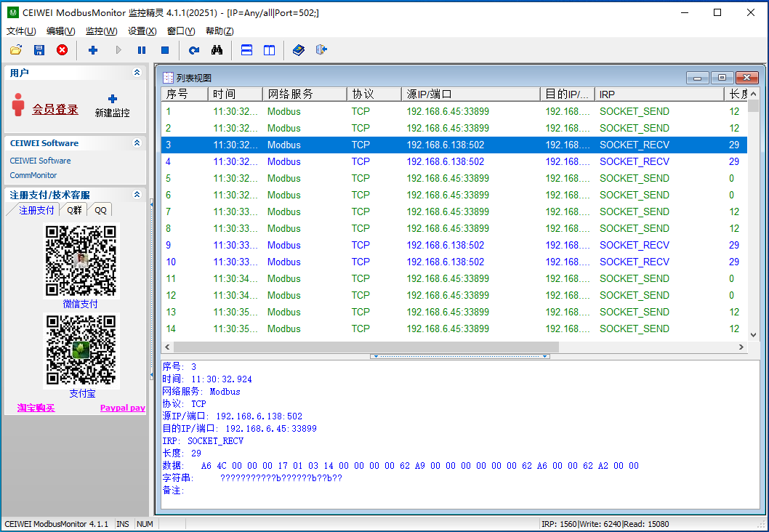Viewport: 769px width, 532px height.
Task: Open the 监控(W) menu
Action: click(101, 31)
